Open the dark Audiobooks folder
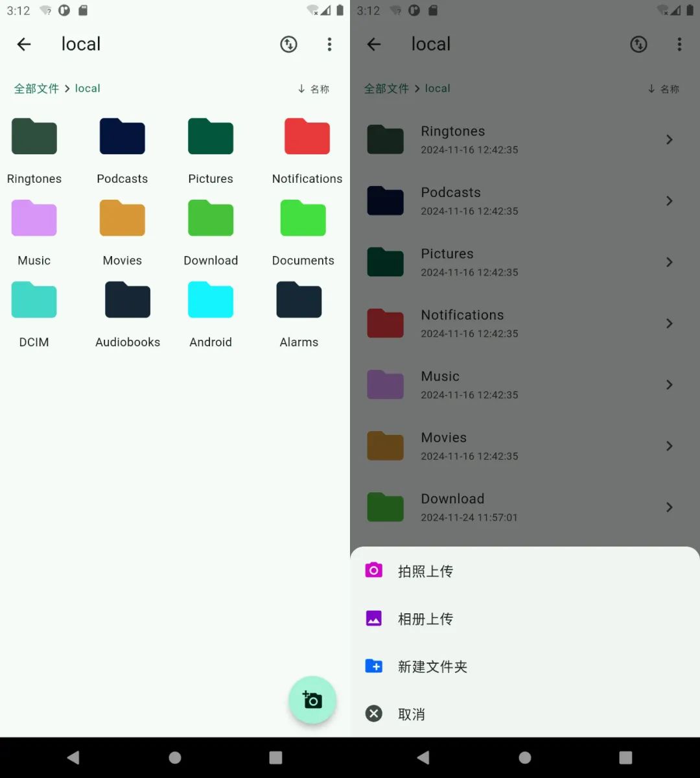700x778 pixels. coord(128,300)
